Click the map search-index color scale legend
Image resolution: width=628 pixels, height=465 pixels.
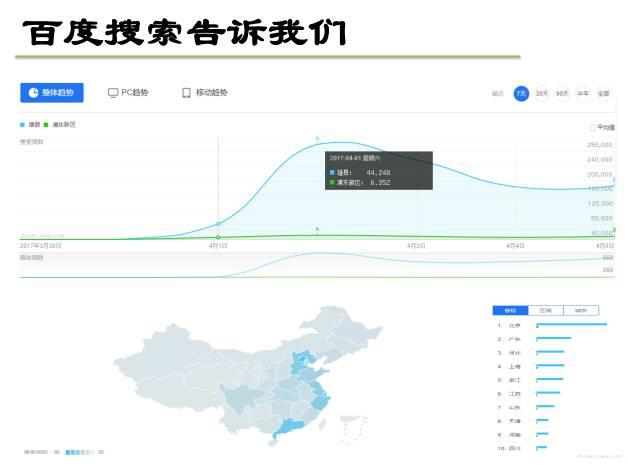[79, 452]
